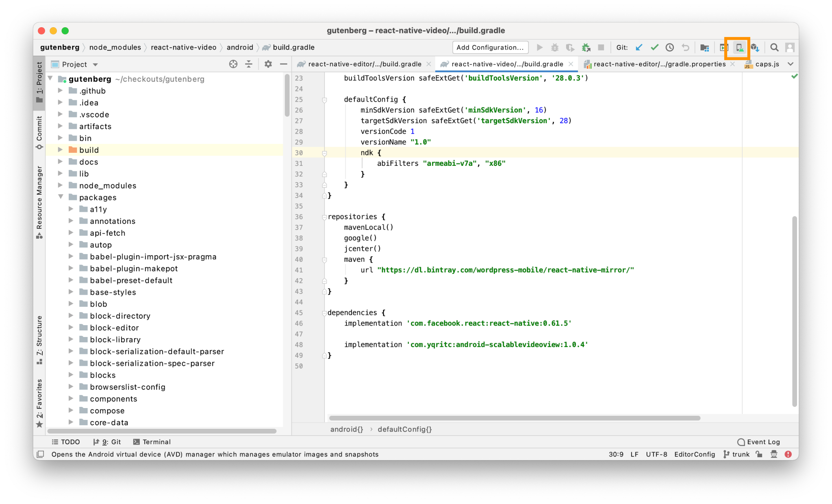Image resolution: width=832 pixels, height=504 pixels.
Task: Open the Event Log
Action: point(759,442)
